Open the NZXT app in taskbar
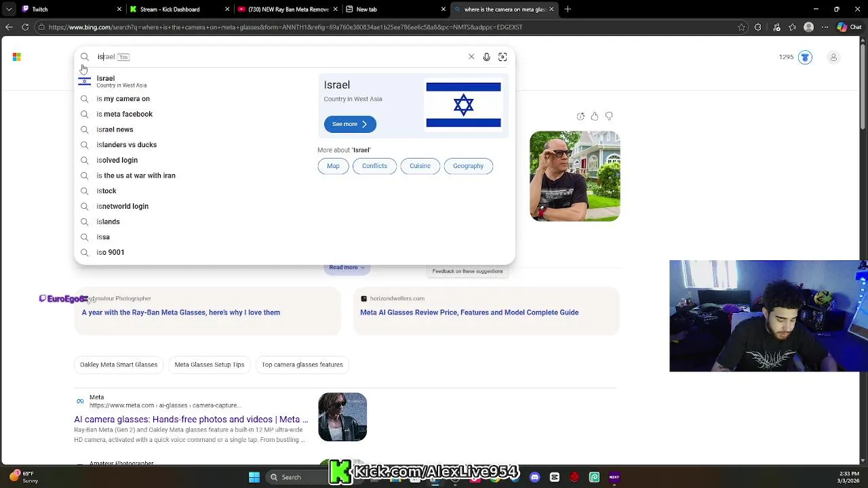Image resolution: width=868 pixels, height=488 pixels. point(614,477)
